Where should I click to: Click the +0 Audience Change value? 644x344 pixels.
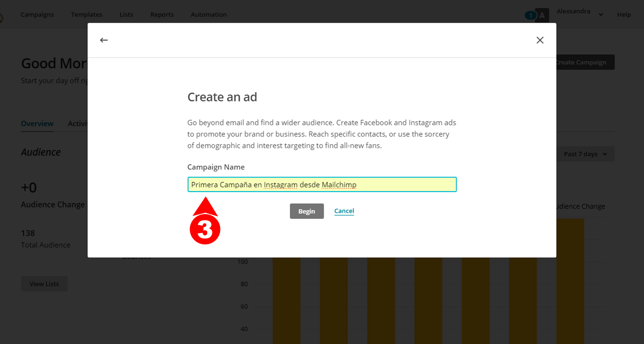pos(29,188)
